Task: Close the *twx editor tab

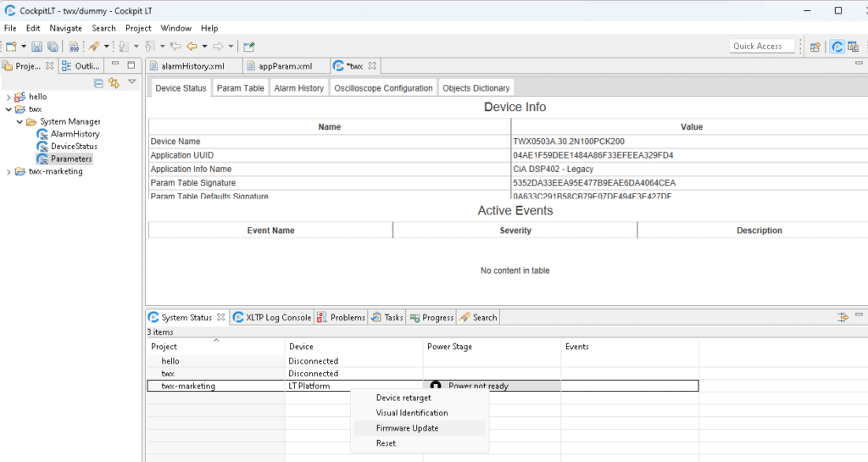Action: click(372, 65)
